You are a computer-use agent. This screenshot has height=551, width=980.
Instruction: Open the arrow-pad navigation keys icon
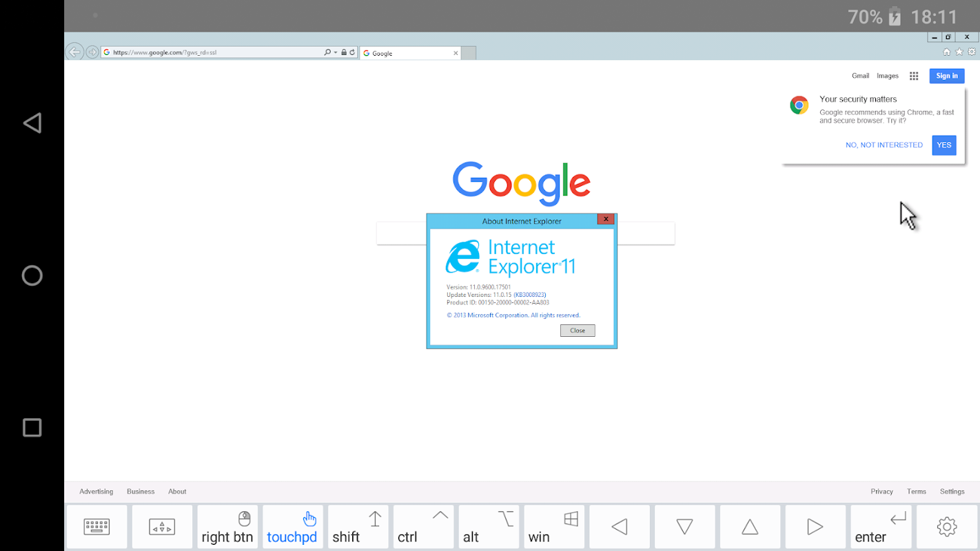[162, 527]
